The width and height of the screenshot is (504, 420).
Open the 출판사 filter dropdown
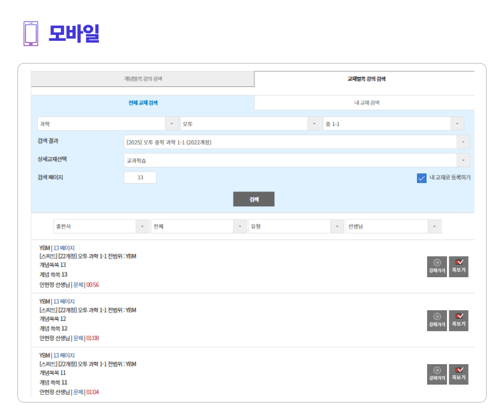point(101,226)
